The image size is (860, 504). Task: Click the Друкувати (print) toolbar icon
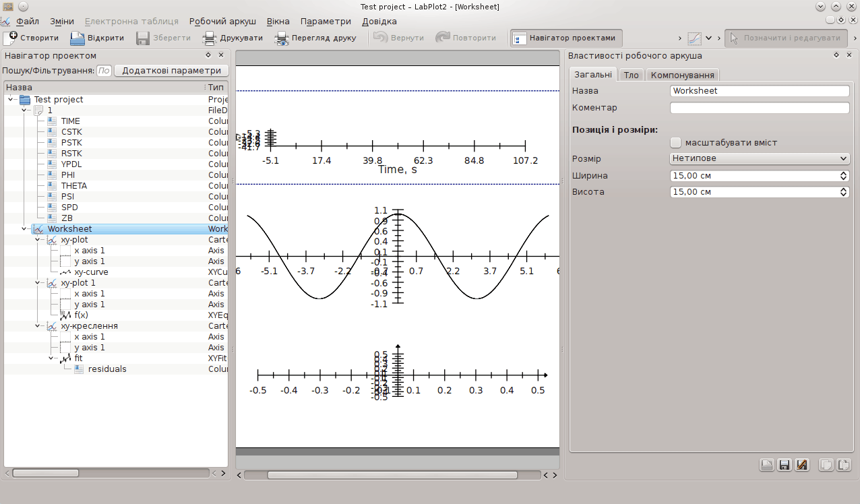[x=210, y=38]
